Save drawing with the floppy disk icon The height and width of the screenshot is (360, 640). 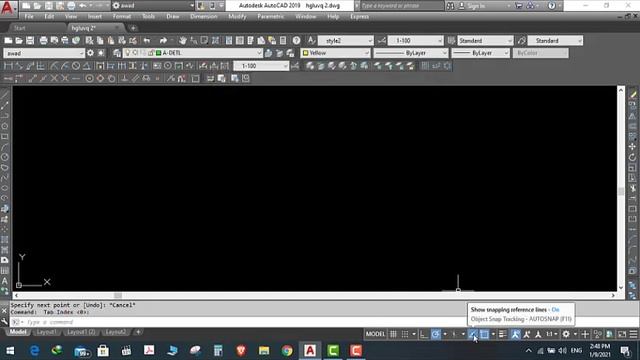[x=30, y=40]
